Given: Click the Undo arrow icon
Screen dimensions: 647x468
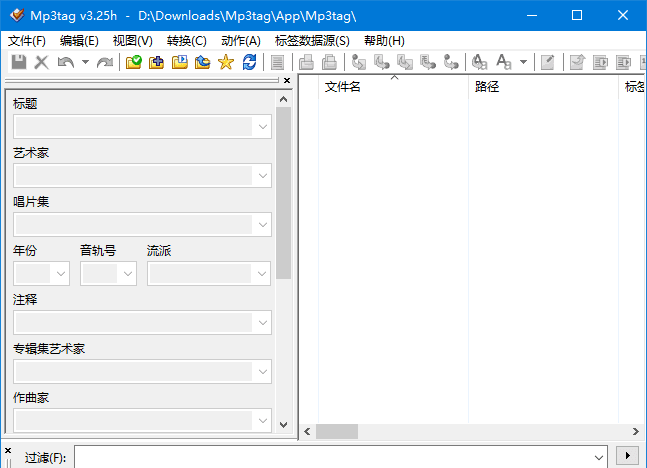Looking at the screenshot, I should pos(66,62).
